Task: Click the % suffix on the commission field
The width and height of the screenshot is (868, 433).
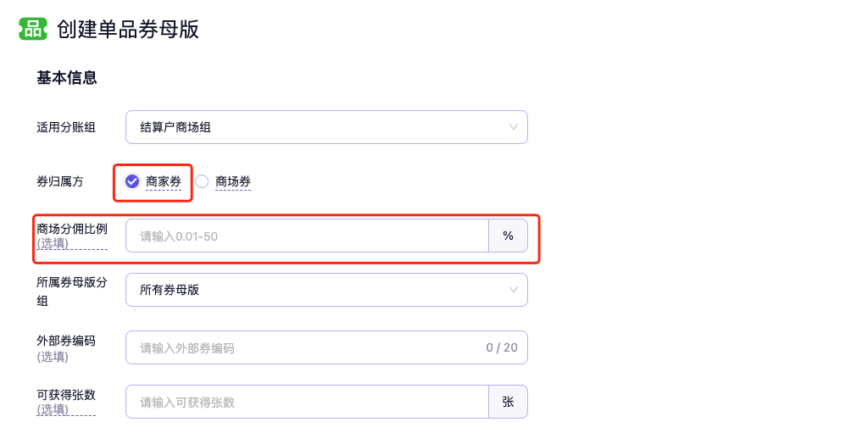Action: coord(508,236)
